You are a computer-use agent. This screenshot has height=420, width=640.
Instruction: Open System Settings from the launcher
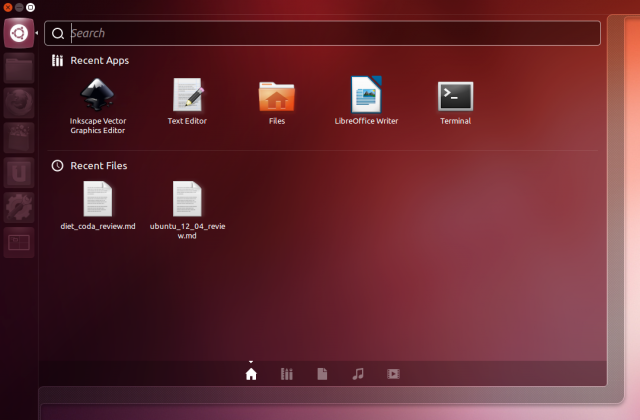click(19, 208)
